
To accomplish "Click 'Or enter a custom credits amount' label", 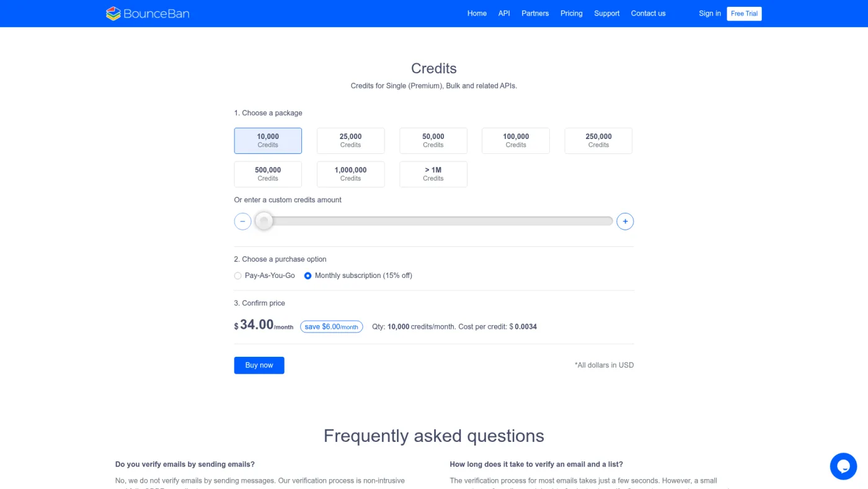I will point(288,200).
